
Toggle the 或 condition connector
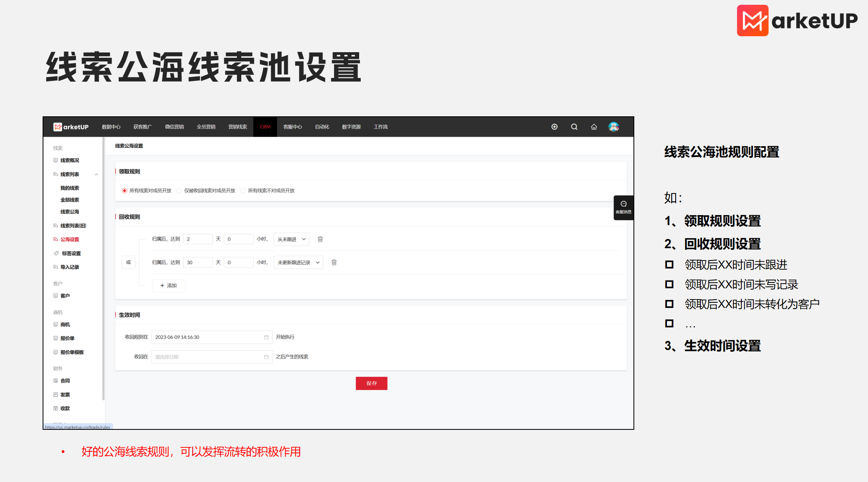pyautogui.click(x=128, y=262)
